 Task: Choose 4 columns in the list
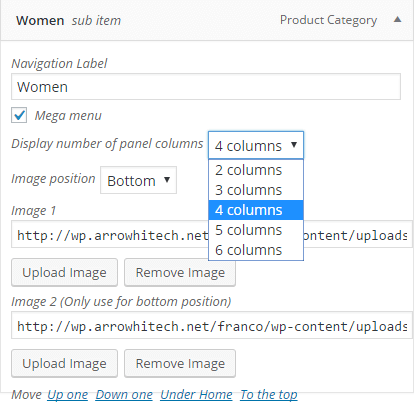[256, 210]
